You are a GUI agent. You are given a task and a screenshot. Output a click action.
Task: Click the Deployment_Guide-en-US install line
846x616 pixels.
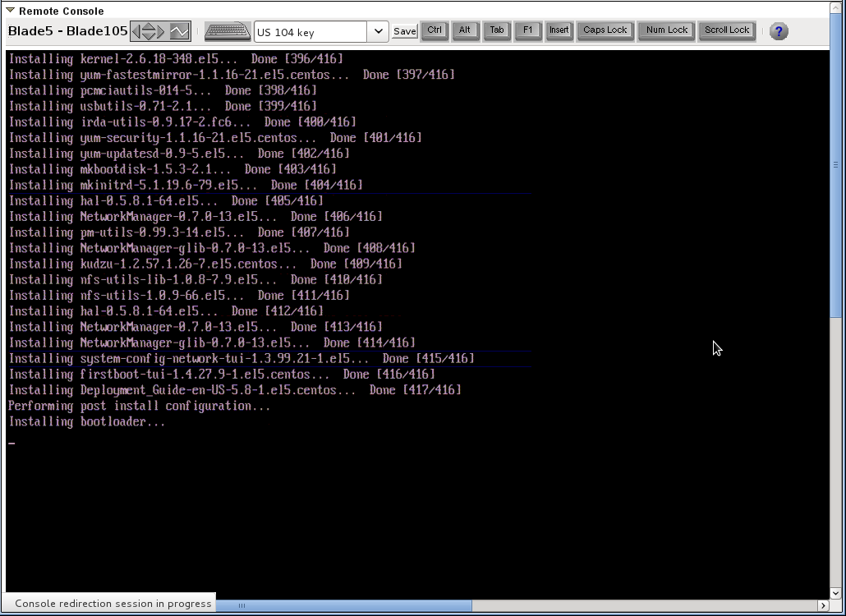point(235,390)
